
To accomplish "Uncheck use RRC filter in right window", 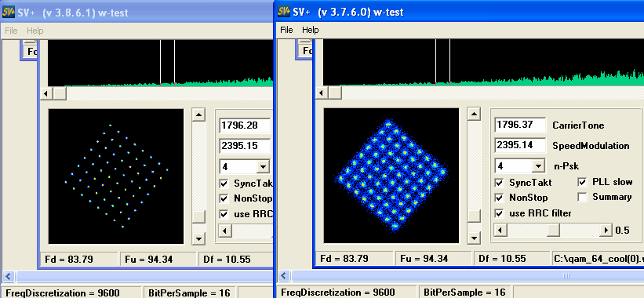I will click(499, 213).
